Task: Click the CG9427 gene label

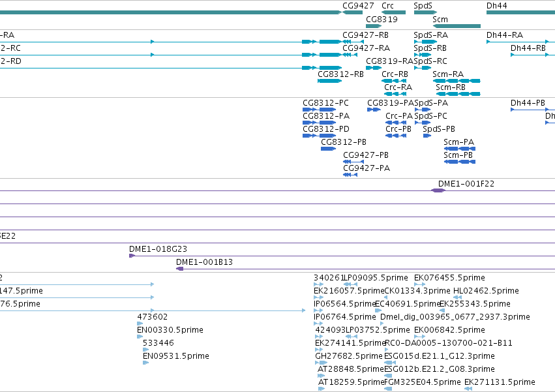Action: coord(358,6)
